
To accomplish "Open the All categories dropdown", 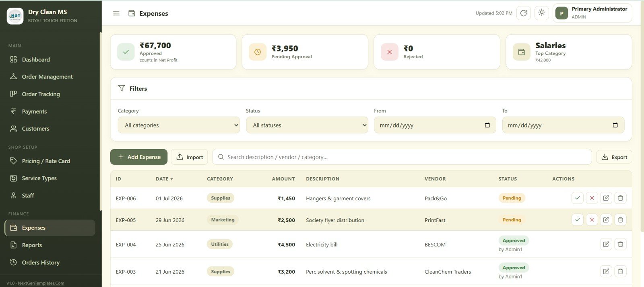I will pos(179,125).
